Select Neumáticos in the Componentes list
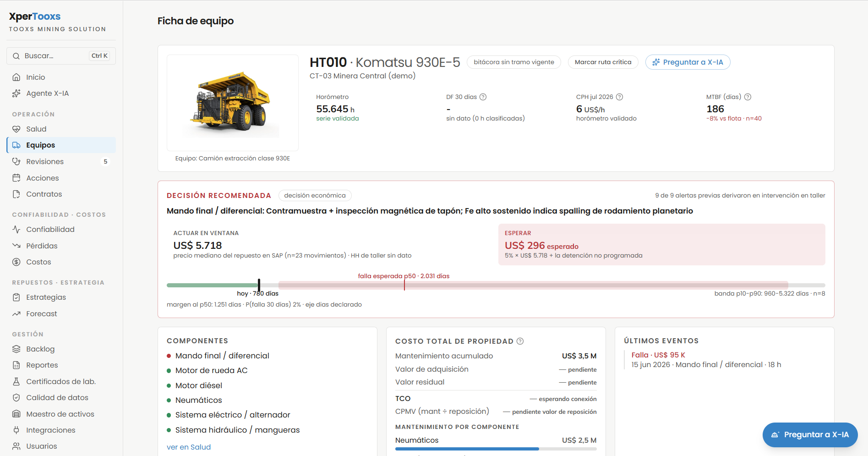Image resolution: width=868 pixels, height=456 pixels. [199, 400]
